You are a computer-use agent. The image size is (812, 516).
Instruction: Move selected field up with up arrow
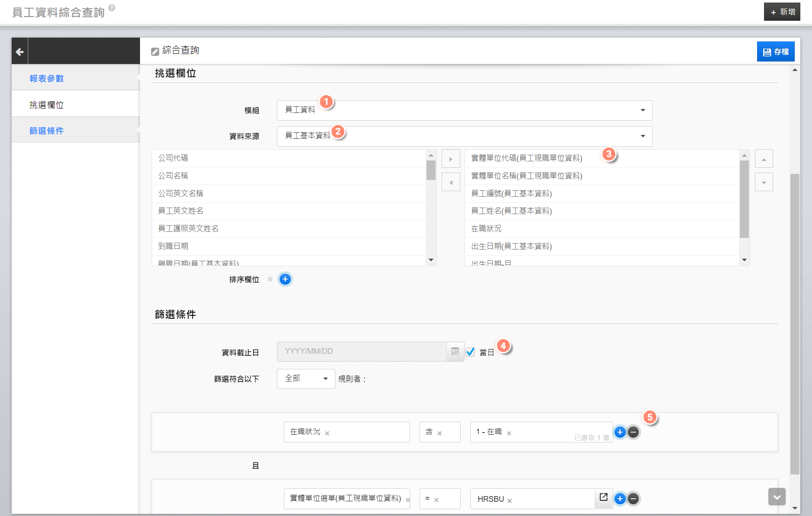pyautogui.click(x=764, y=159)
